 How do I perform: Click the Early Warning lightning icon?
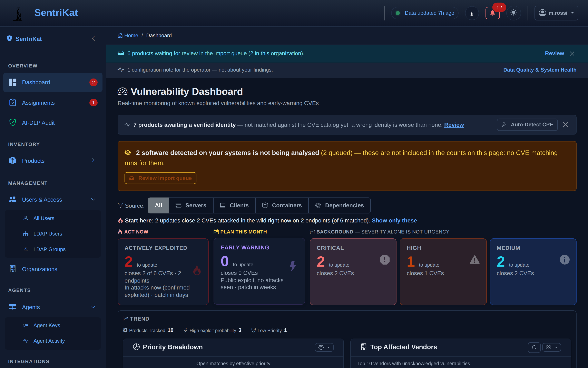293,266
